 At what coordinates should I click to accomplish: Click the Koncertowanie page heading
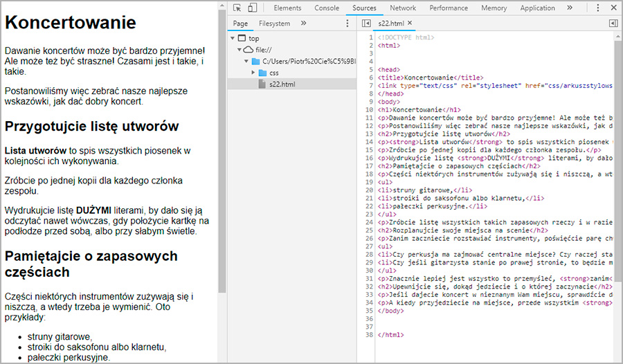pos(71,22)
